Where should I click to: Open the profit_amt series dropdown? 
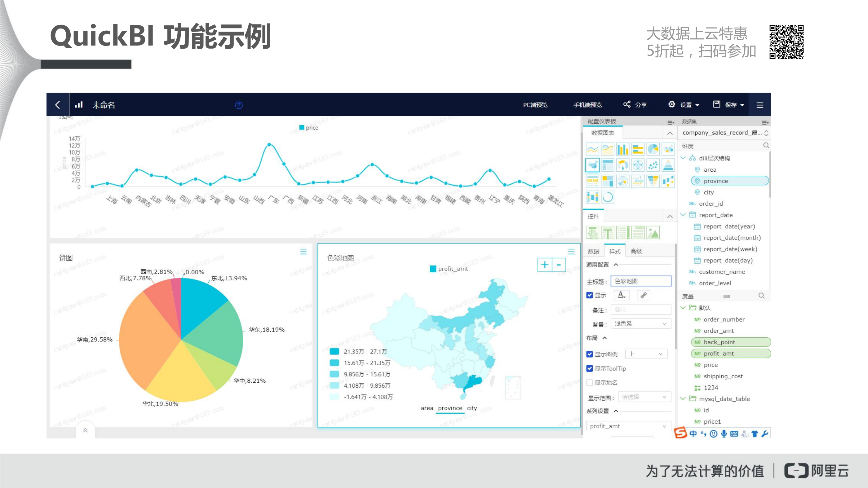pos(628,426)
